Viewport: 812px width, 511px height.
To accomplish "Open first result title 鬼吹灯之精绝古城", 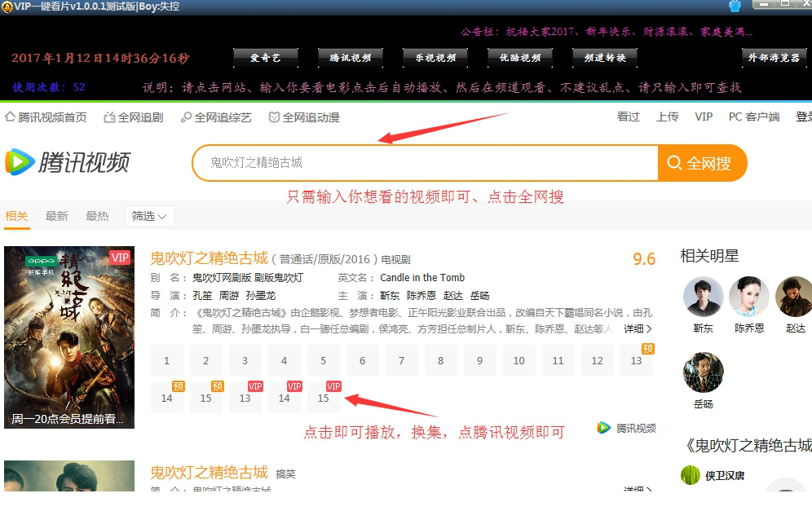I will (x=210, y=258).
